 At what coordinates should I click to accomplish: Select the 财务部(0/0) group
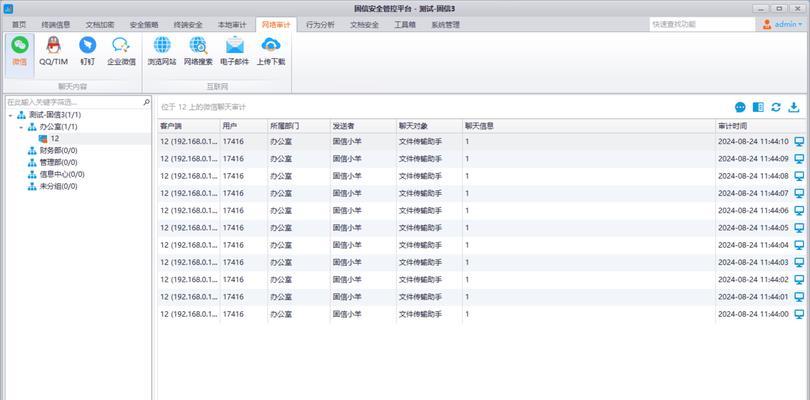pos(56,150)
